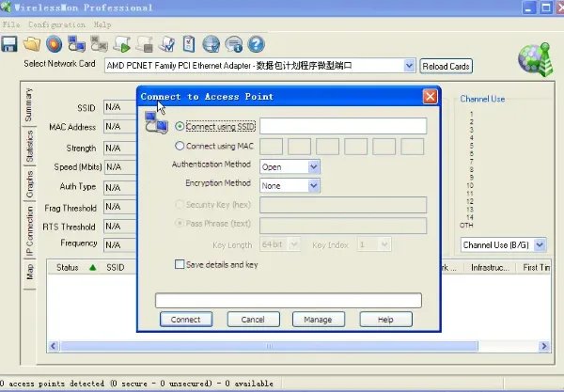
Task: Click the Connect button in the dialog
Action: (x=186, y=320)
